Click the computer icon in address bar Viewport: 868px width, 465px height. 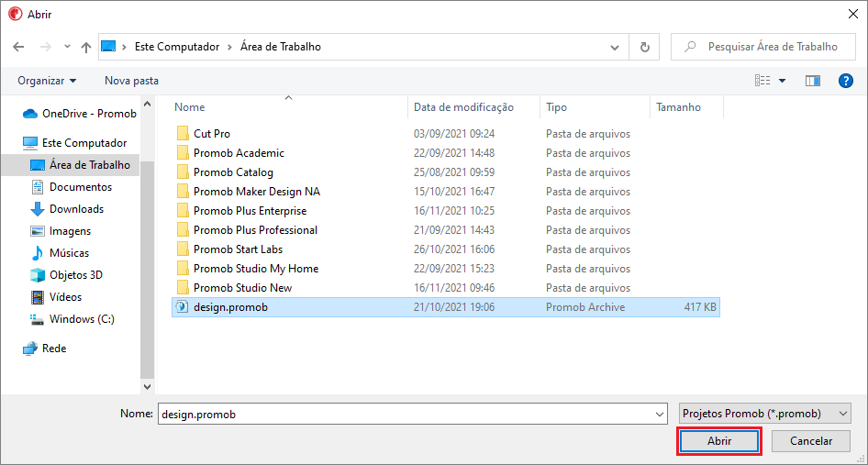(x=108, y=47)
